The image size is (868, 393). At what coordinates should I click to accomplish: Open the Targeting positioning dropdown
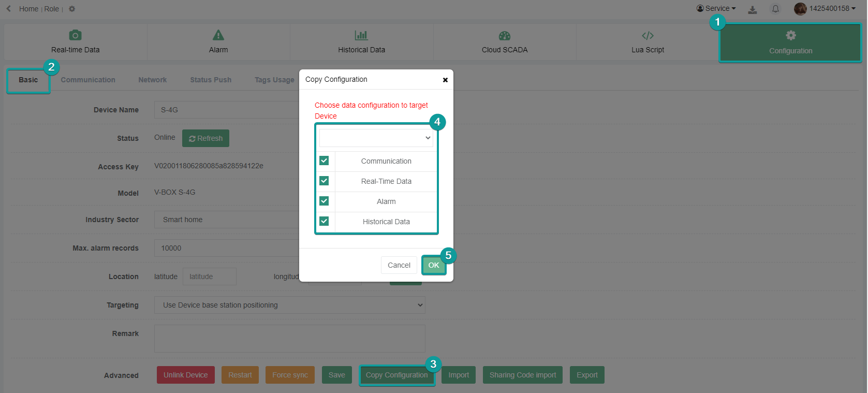click(290, 305)
